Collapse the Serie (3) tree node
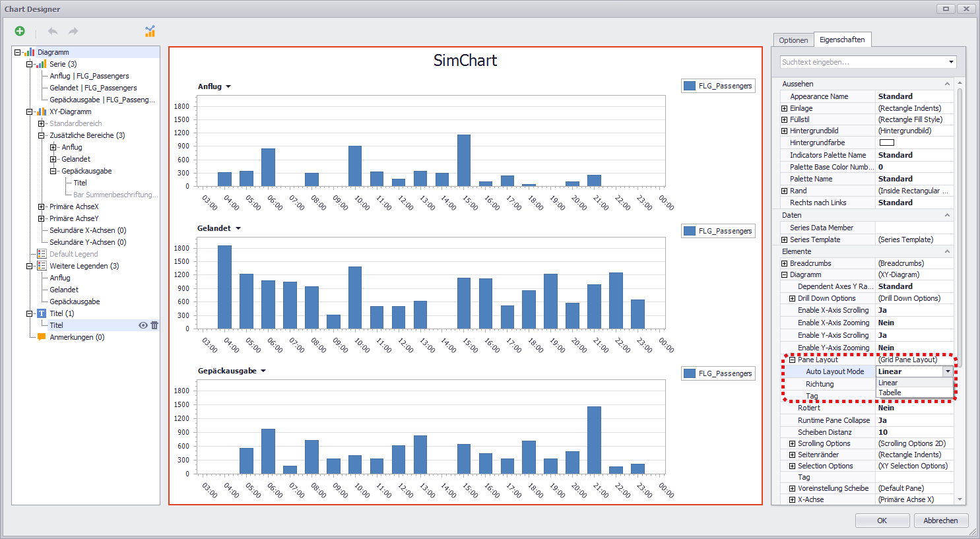This screenshot has width=980, height=539. point(30,64)
